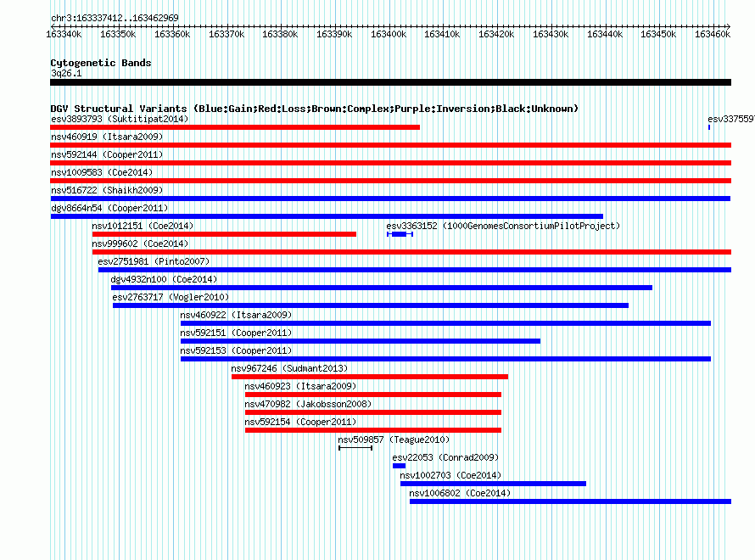The height and width of the screenshot is (560, 755).
Task: Click the 163390k ruler position
Action: (334, 34)
